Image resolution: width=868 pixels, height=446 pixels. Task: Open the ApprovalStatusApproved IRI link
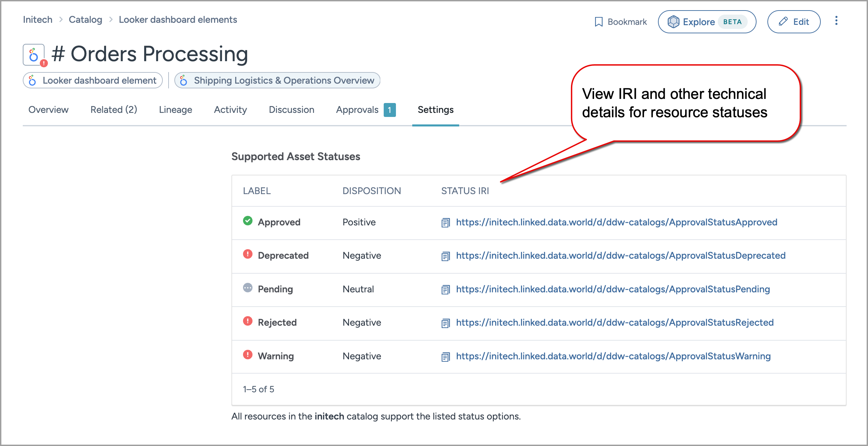[616, 222]
